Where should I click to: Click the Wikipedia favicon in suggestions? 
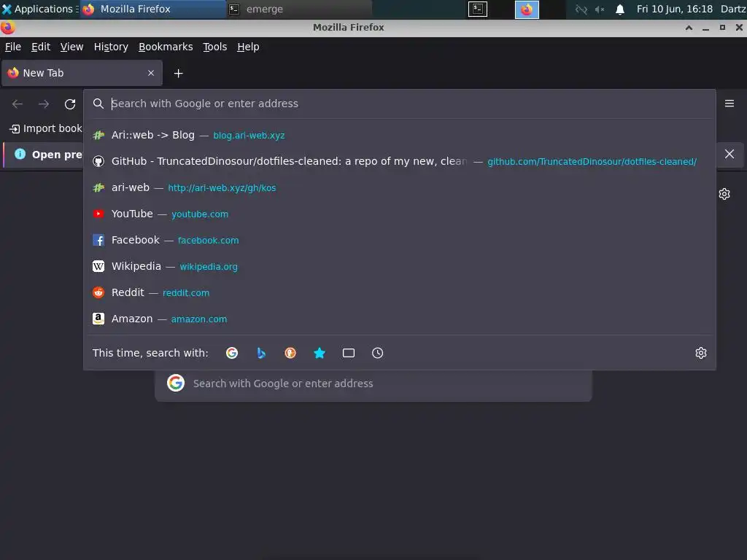point(98,266)
